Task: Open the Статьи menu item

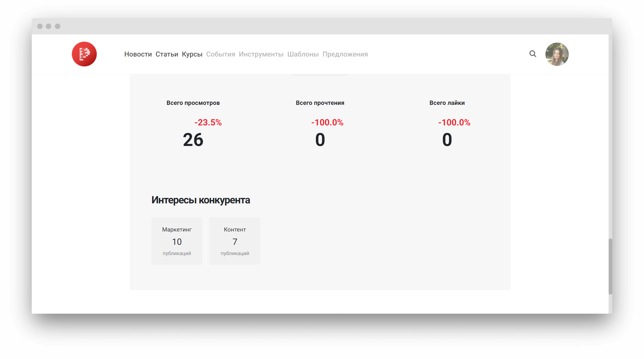Action: pos(167,54)
